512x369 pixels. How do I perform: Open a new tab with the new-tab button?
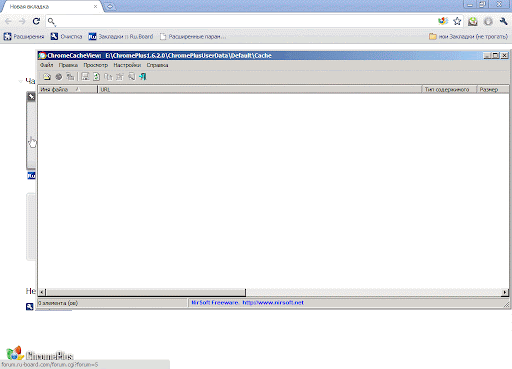[110, 6]
